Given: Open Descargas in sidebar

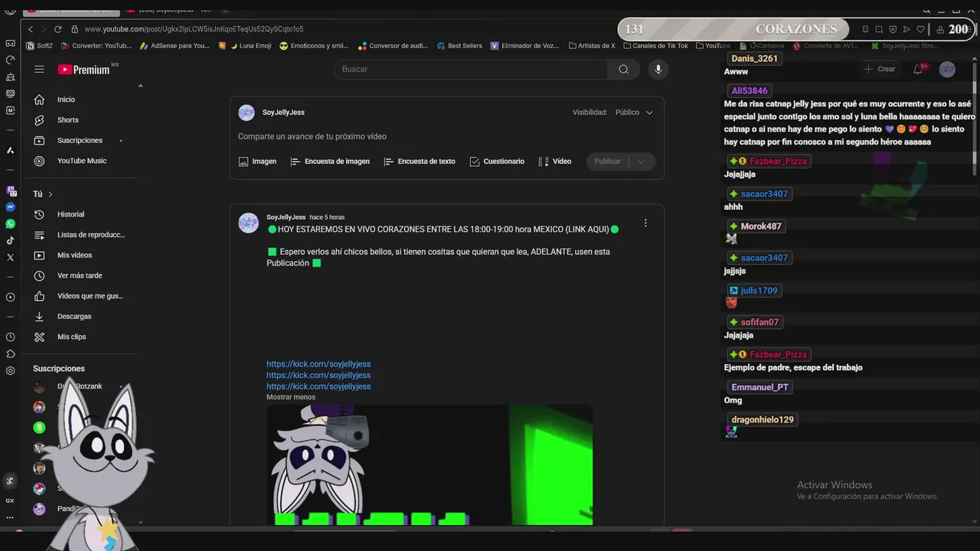Looking at the screenshot, I should click(x=73, y=316).
